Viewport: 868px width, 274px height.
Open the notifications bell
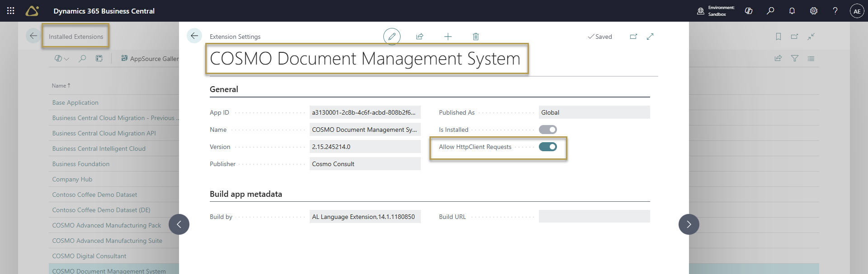pos(792,11)
